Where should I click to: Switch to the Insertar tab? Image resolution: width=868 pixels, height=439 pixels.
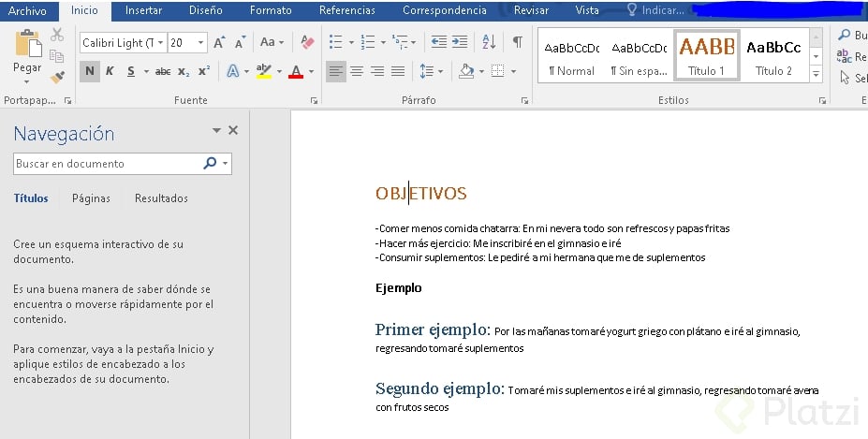143,10
